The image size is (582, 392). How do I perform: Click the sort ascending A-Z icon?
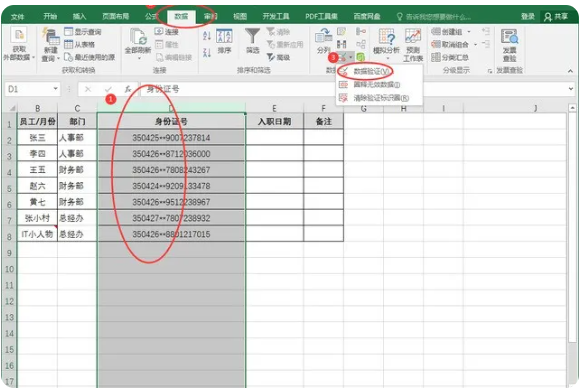207,36
